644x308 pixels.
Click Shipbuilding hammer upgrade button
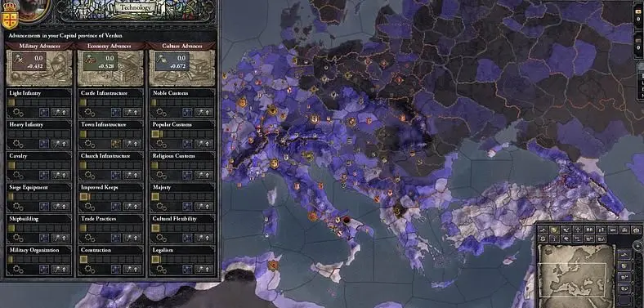point(60,238)
